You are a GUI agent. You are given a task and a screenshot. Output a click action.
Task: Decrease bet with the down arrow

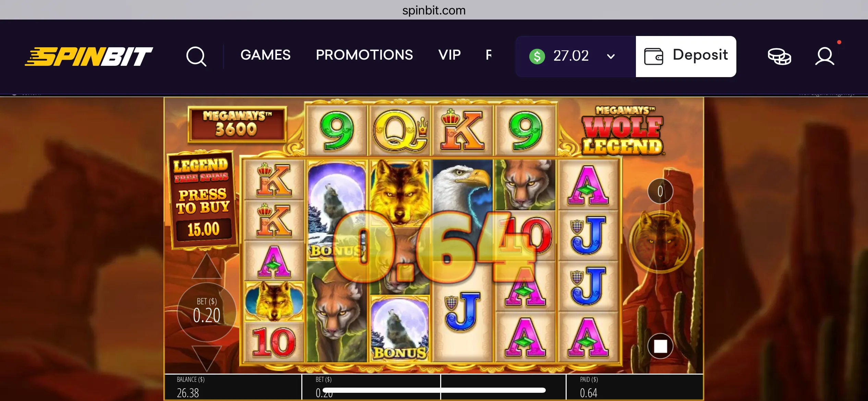coord(207,358)
